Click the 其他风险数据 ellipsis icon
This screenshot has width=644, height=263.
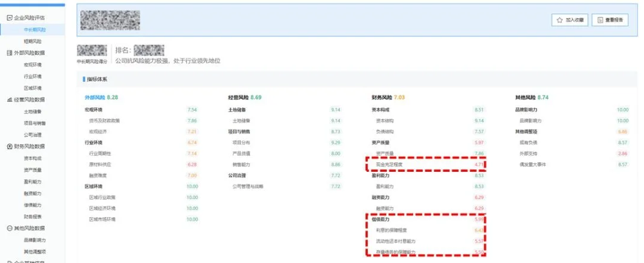click(10, 228)
